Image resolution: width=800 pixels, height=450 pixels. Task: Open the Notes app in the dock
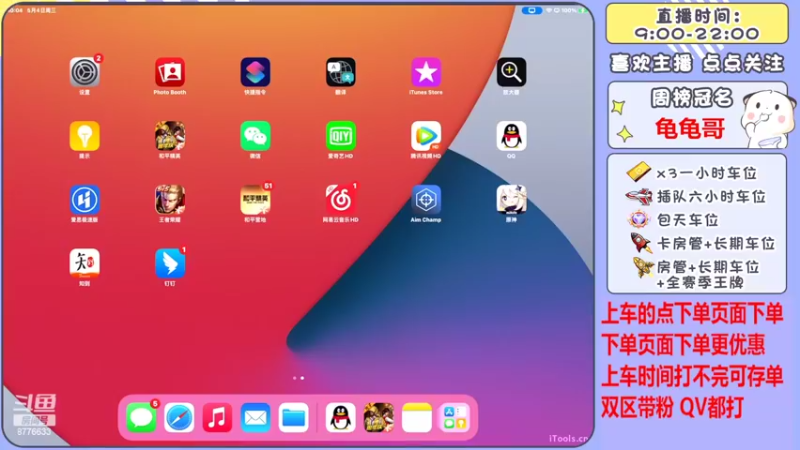(x=416, y=417)
